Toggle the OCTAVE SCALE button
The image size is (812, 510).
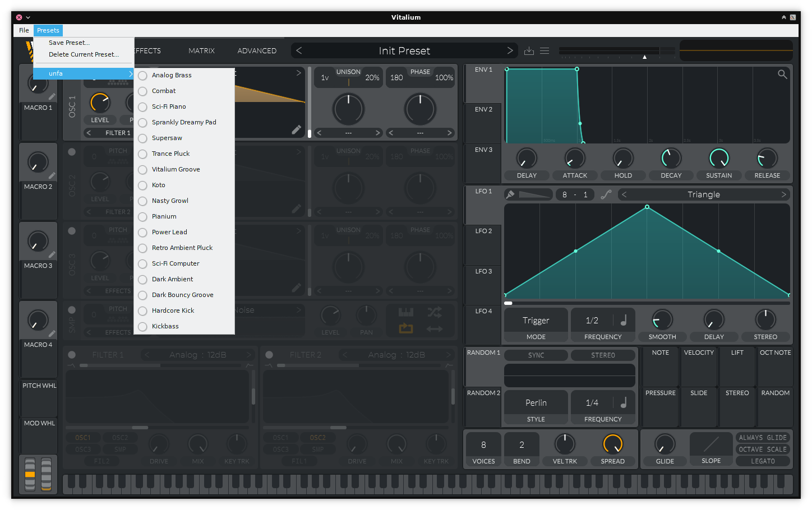point(763,449)
